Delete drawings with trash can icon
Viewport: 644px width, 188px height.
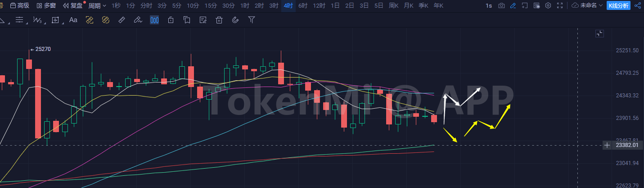[x=219, y=20]
